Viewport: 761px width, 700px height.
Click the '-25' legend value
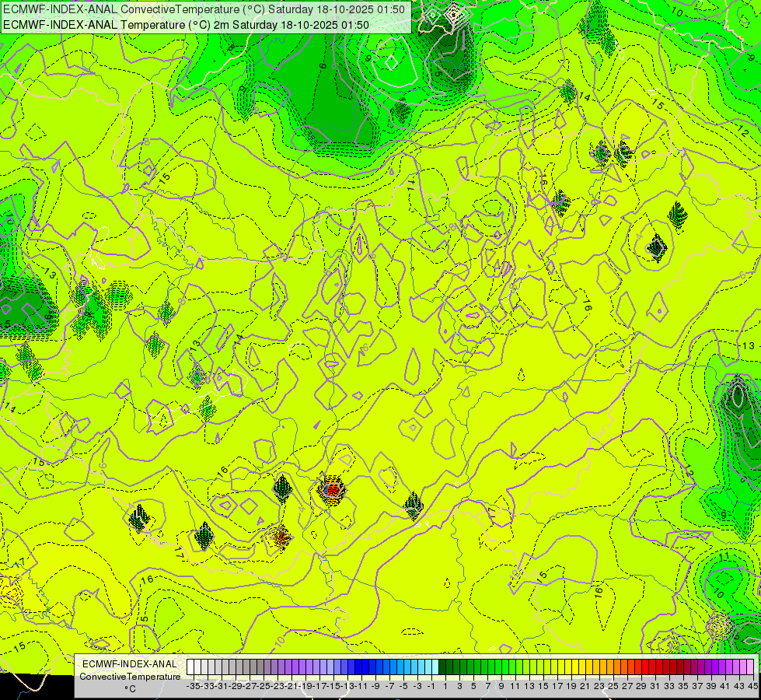[x=264, y=686]
